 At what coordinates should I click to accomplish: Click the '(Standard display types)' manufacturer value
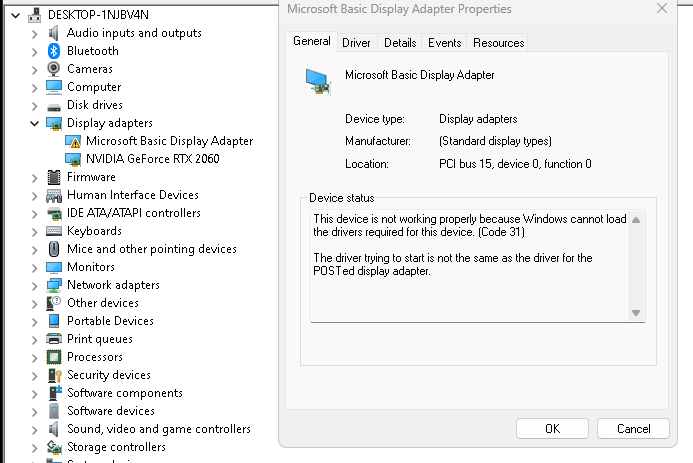click(x=495, y=141)
